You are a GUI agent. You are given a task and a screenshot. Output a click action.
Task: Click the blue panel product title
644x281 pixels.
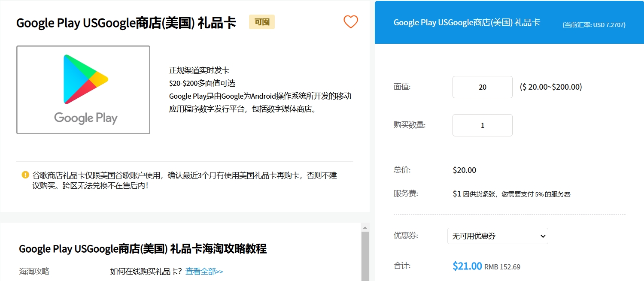[x=467, y=23]
